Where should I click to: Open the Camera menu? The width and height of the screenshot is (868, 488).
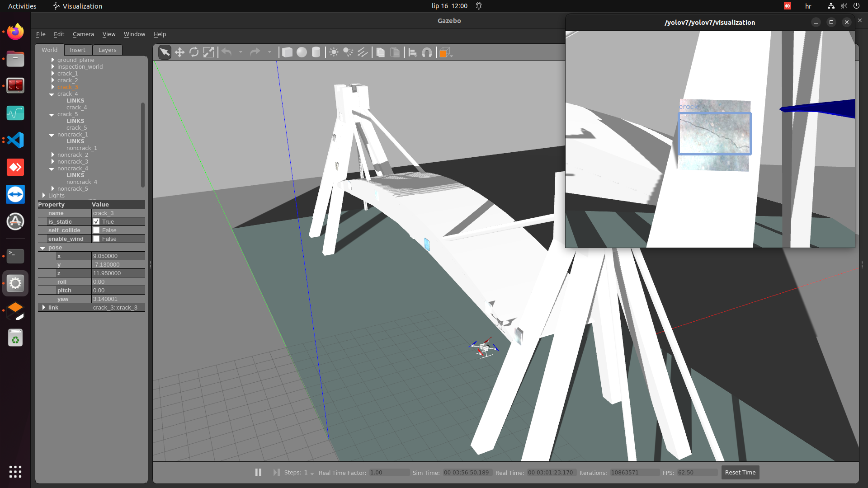83,34
